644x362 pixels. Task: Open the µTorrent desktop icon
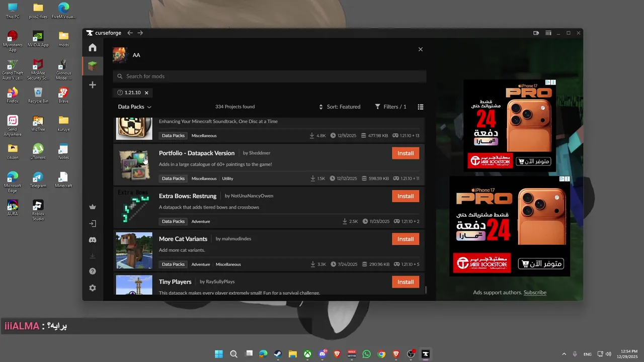38,151
